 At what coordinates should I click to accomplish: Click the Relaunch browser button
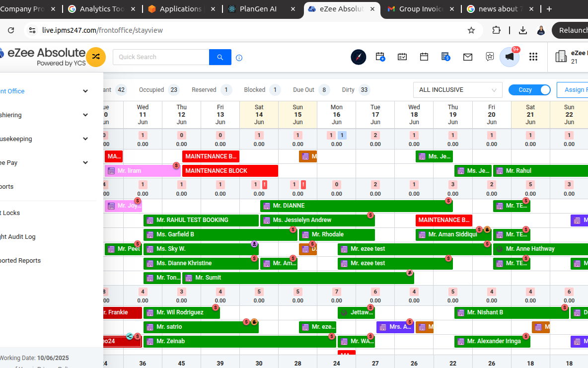[x=571, y=30]
